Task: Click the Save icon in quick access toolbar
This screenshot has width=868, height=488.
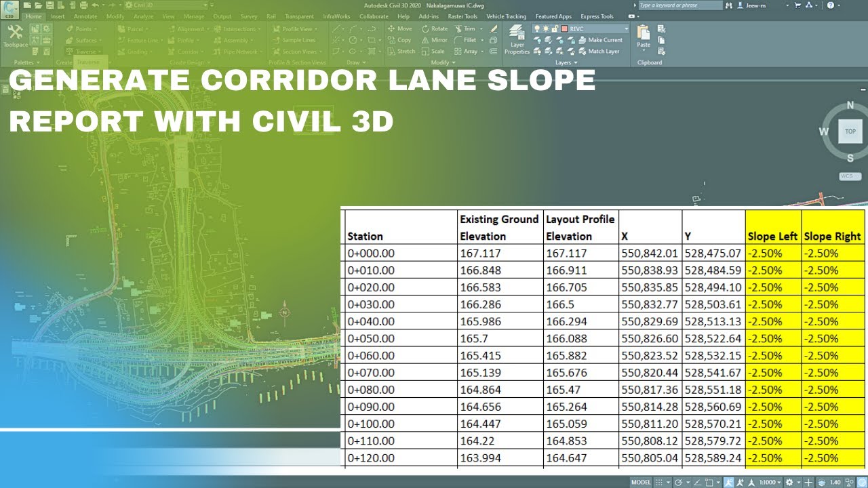Action: coord(50,5)
